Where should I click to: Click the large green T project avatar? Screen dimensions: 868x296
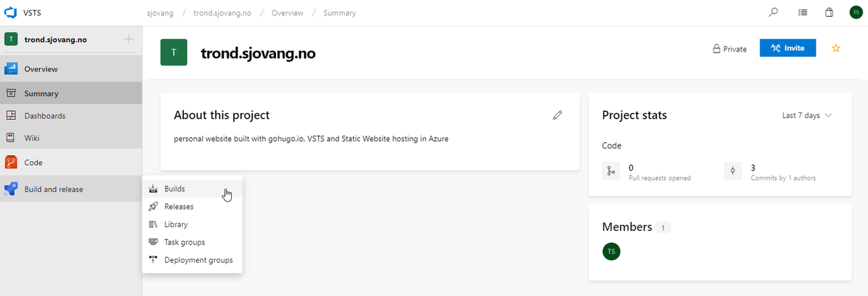click(174, 53)
